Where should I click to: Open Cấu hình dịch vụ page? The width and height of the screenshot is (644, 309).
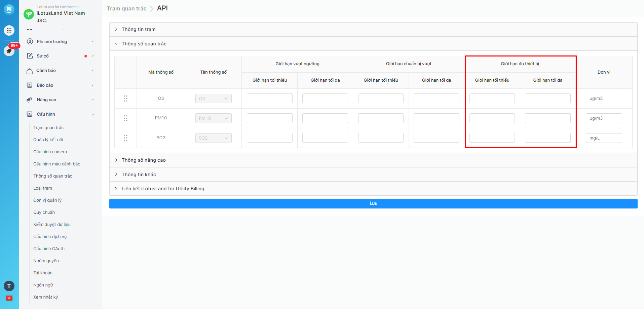coord(50,237)
